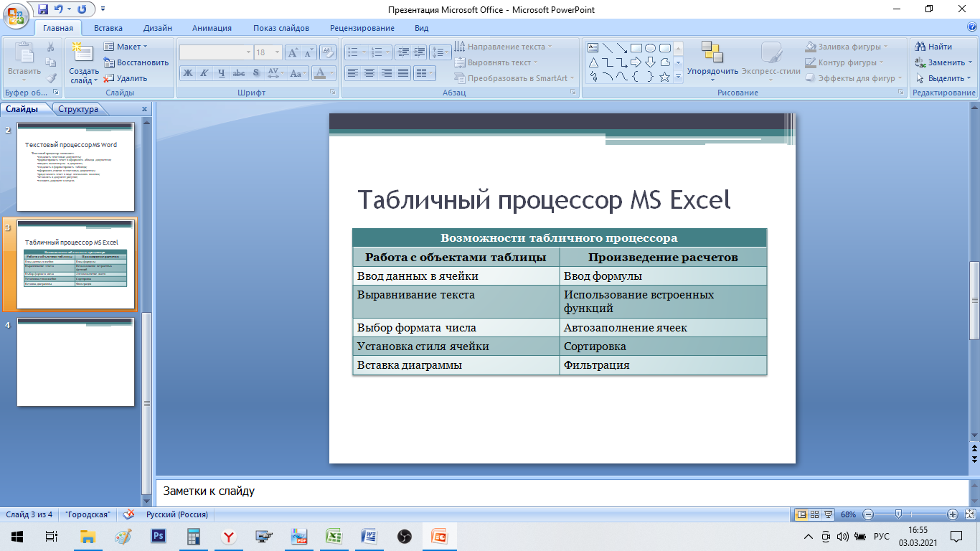The height and width of the screenshot is (551, 980).
Task: Open Numbered list icon in Абзац
Action: [377, 52]
